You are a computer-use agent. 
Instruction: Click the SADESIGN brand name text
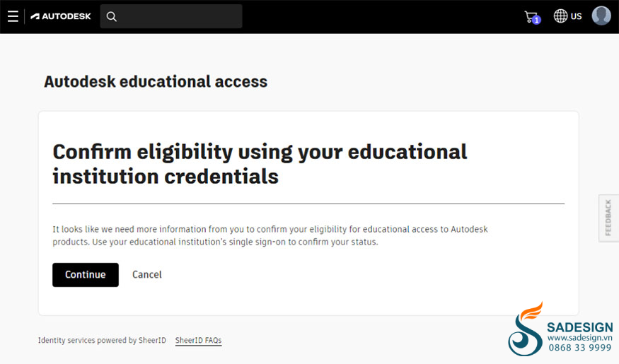point(580,327)
